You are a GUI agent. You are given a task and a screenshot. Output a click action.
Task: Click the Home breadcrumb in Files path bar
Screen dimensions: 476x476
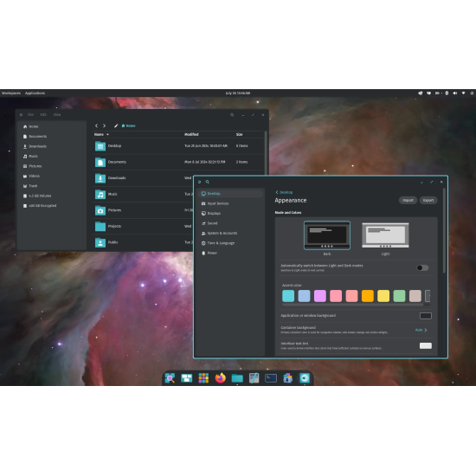129,125
